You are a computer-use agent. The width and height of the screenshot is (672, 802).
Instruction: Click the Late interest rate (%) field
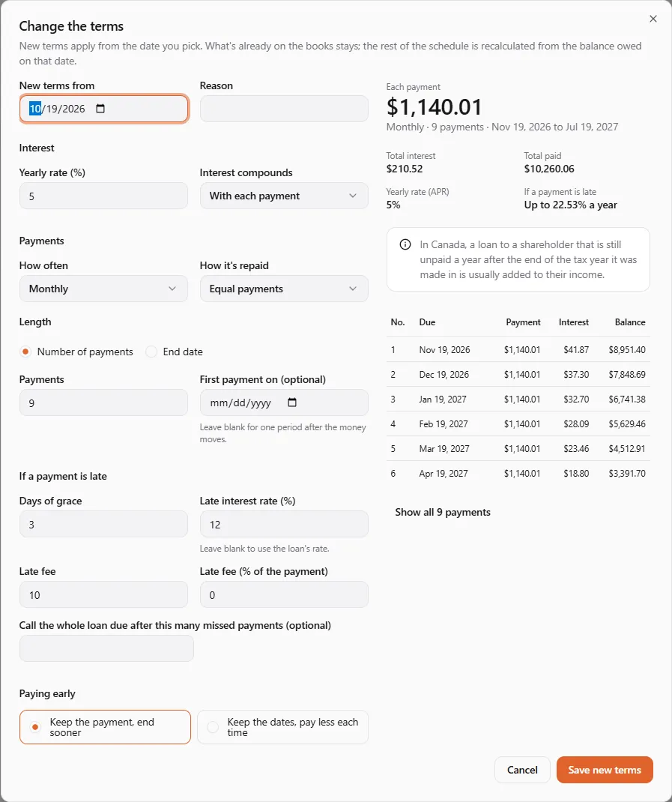tap(284, 524)
